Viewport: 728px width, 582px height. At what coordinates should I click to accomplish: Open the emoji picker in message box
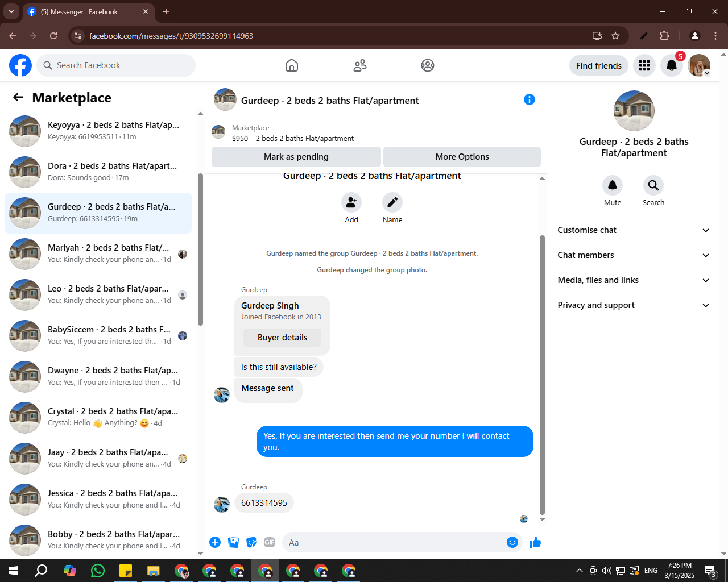(512, 542)
